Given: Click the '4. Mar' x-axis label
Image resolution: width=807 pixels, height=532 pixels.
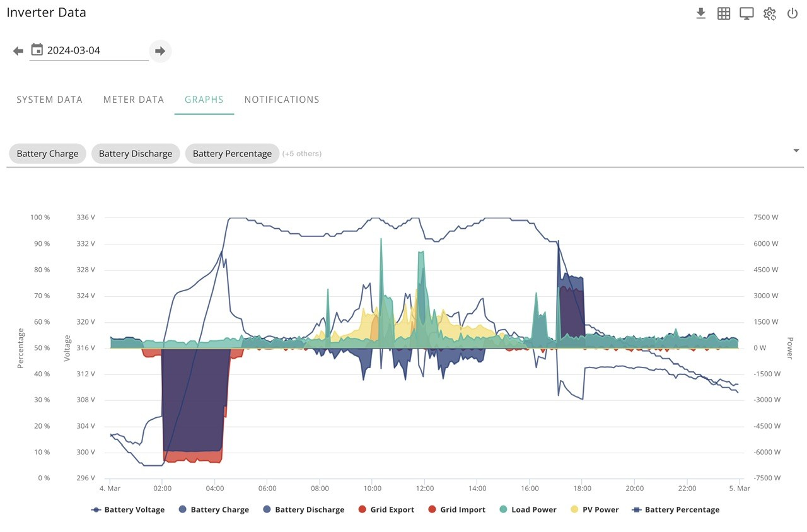Looking at the screenshot, I should [110, 489].
